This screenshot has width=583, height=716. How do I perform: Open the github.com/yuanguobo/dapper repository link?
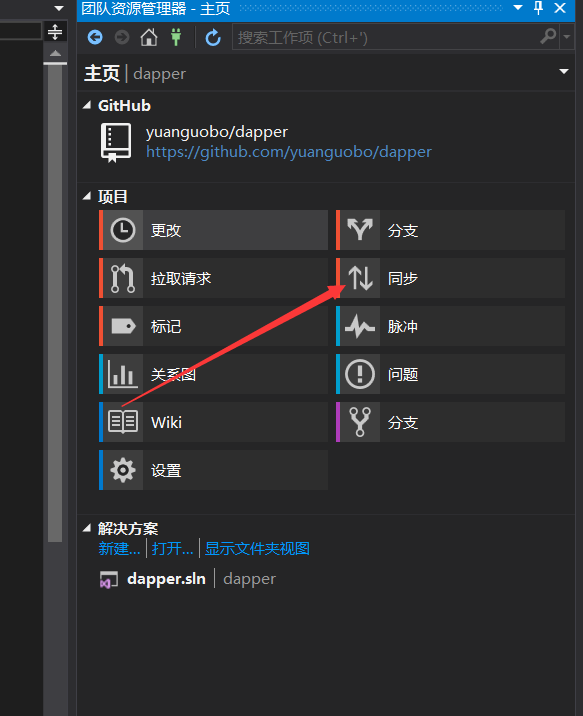(289, 152)
